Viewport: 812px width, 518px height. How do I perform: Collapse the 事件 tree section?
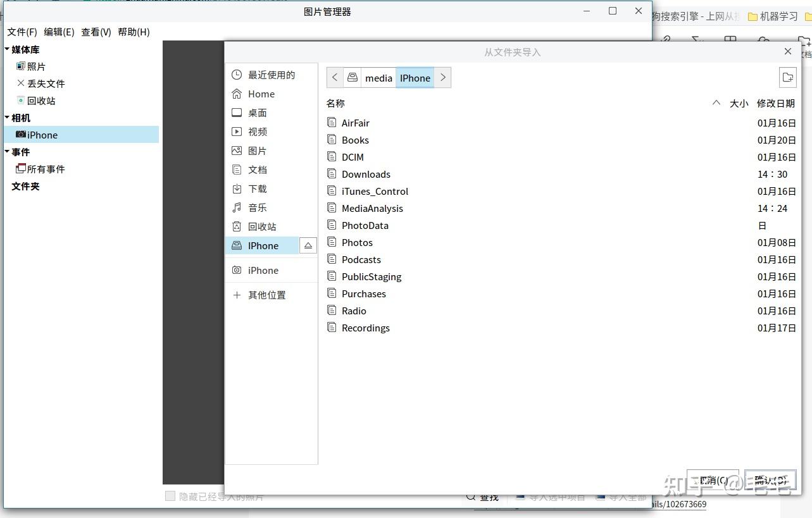pyautogui.click(x=7, y=152)
